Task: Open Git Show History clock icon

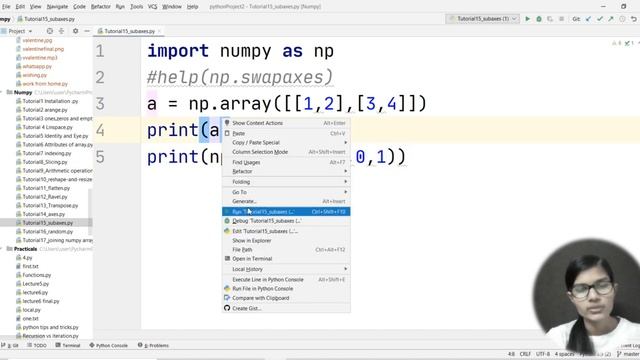Action: [x=622, y=19]
